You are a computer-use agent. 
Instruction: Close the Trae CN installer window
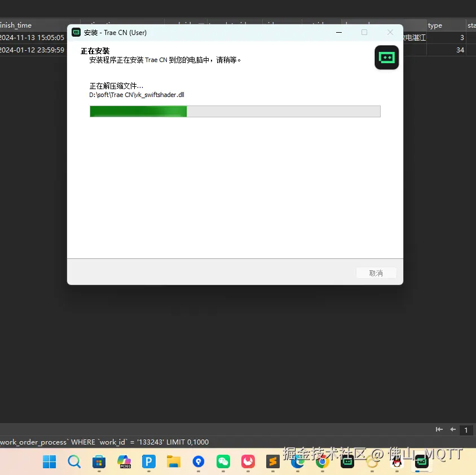point(390,33)
